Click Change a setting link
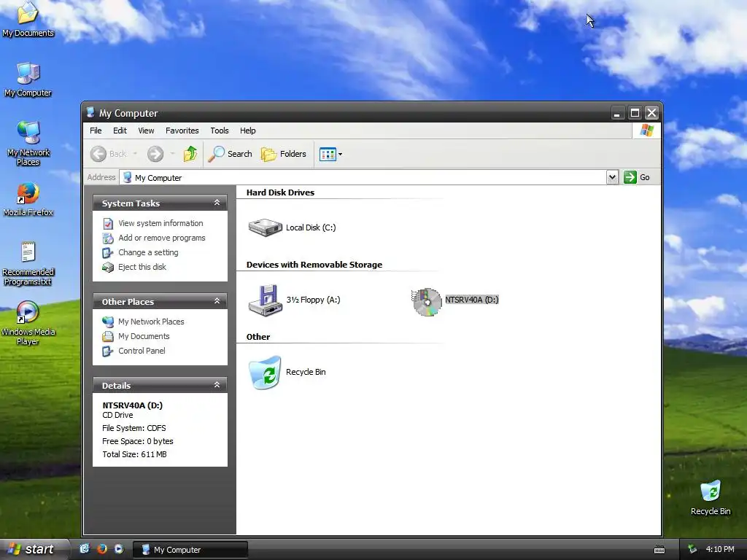 pos(148,252)
